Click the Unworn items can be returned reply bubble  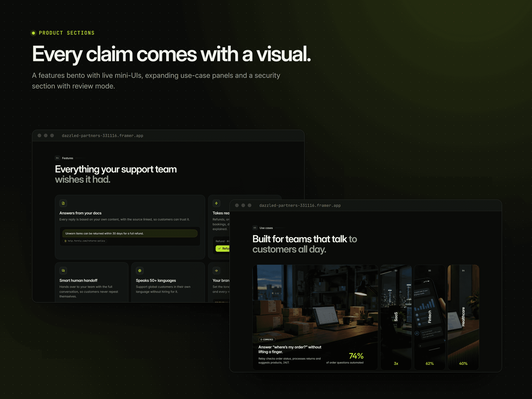(130, 233)
